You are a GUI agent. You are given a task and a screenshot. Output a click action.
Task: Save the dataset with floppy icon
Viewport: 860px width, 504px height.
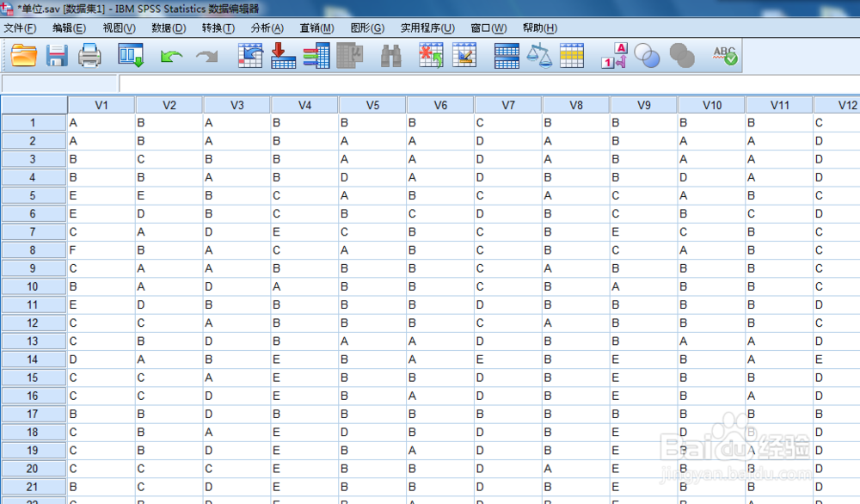(57, 56)
